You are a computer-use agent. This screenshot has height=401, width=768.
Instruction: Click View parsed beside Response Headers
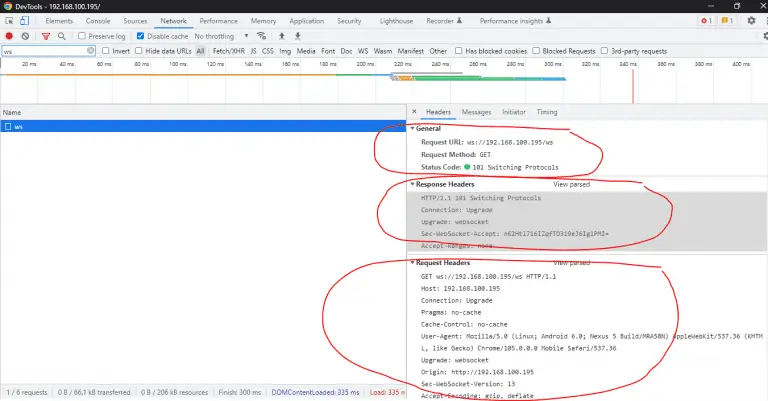[x=571, y=184]
